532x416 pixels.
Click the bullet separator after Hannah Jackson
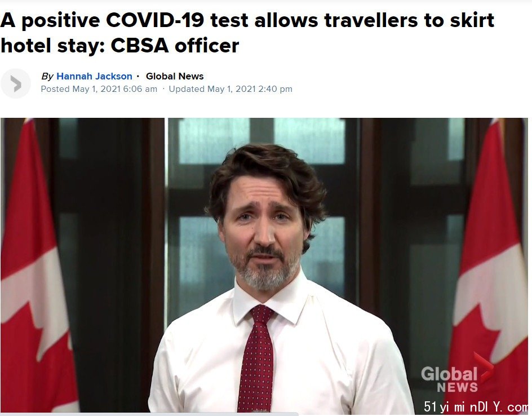(x=138, y=76)
